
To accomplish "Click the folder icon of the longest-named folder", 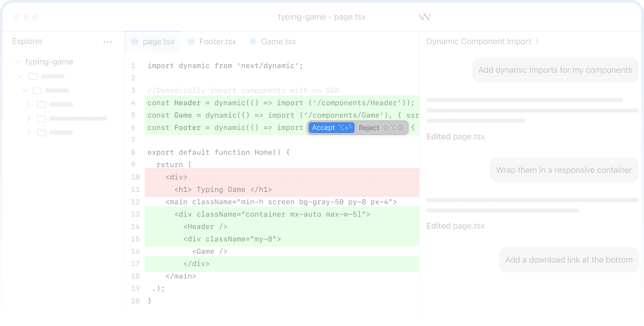I will pos(42,119).
